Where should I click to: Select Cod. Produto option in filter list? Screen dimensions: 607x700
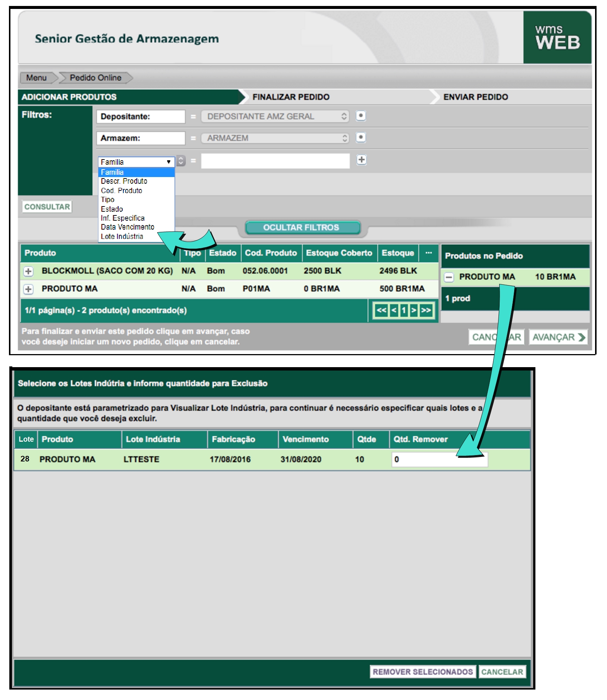[x=136, y=190]
